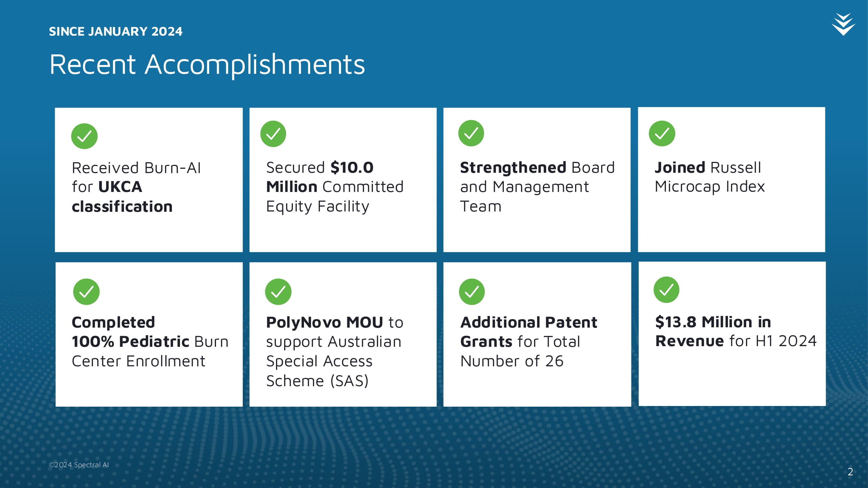The height and width of the screenshot is (488, 868).
Task: Click the Committed Equity Facility text
Action: coord(335,187)
